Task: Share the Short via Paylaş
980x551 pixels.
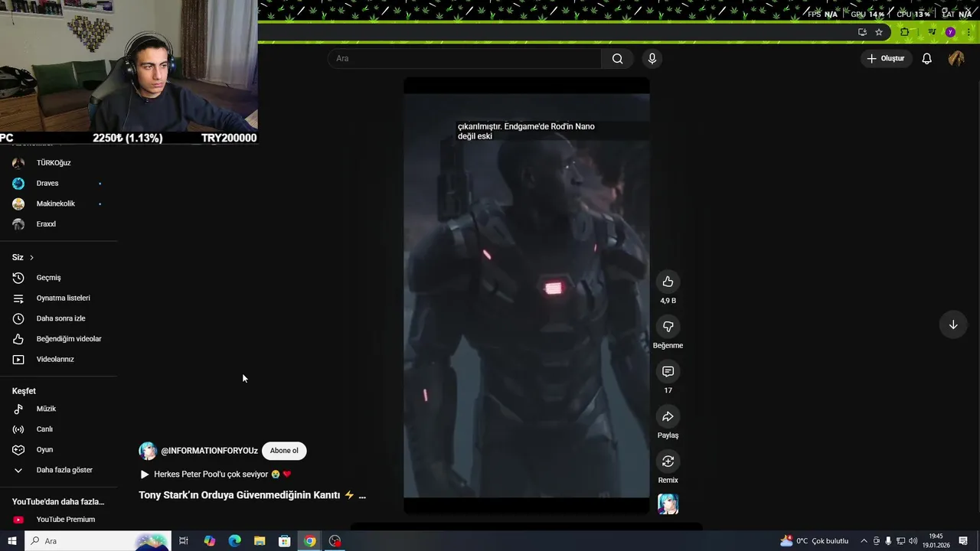Action: tap(668, 416)
